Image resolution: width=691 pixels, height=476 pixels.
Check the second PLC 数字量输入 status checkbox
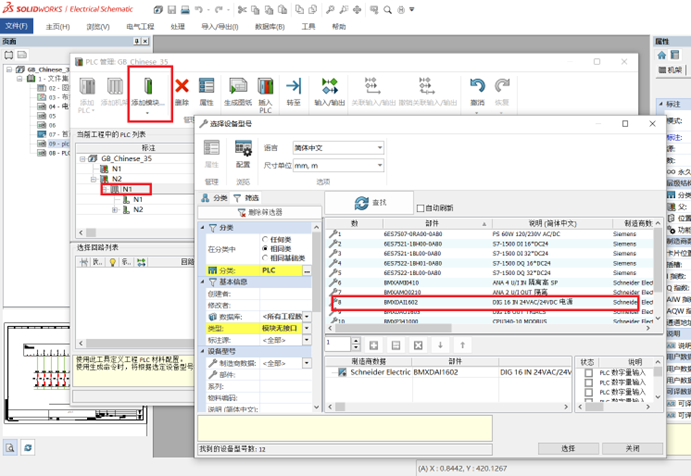click(588, 383)
